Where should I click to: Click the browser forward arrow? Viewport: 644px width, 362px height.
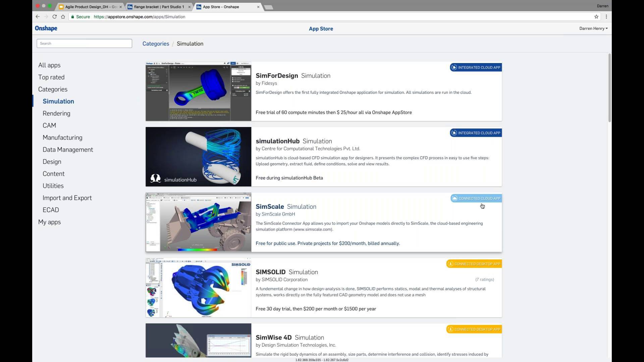46,17
